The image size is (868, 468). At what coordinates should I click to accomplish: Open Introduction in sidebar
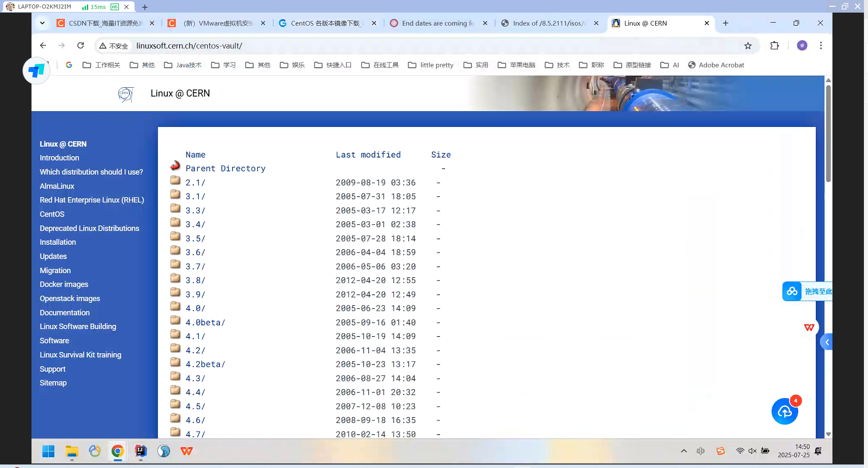coord(59,157)
